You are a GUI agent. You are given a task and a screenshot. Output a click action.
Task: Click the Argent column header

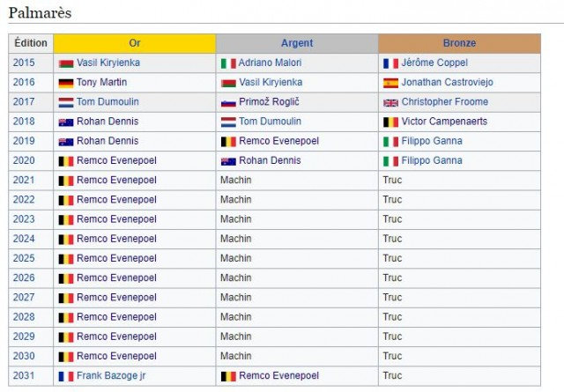pos(297,43)
